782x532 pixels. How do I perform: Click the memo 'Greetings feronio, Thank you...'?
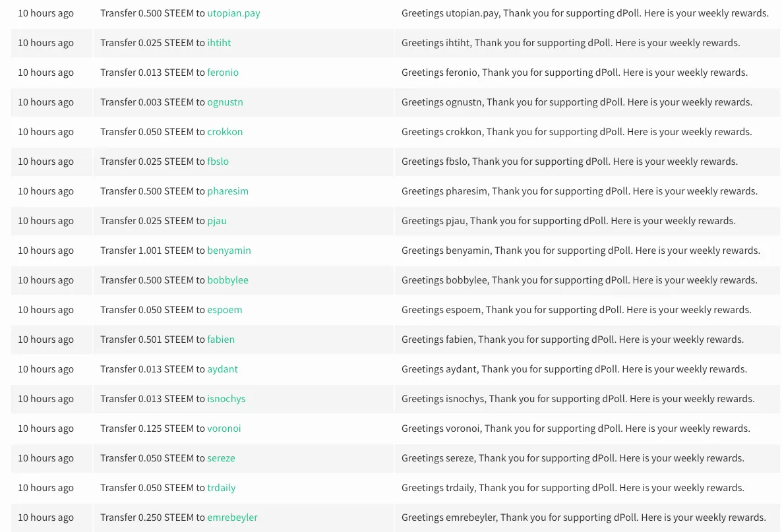(574, 73)
